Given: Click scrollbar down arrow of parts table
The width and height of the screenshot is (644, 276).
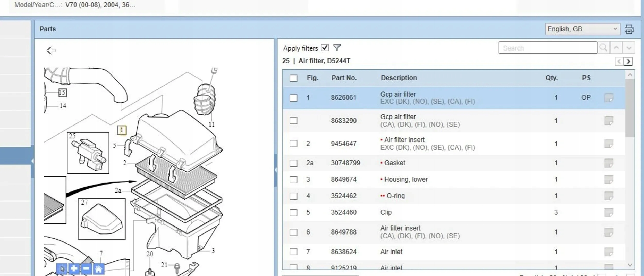Looking at the screenshot, I should [x=630, y=265].
